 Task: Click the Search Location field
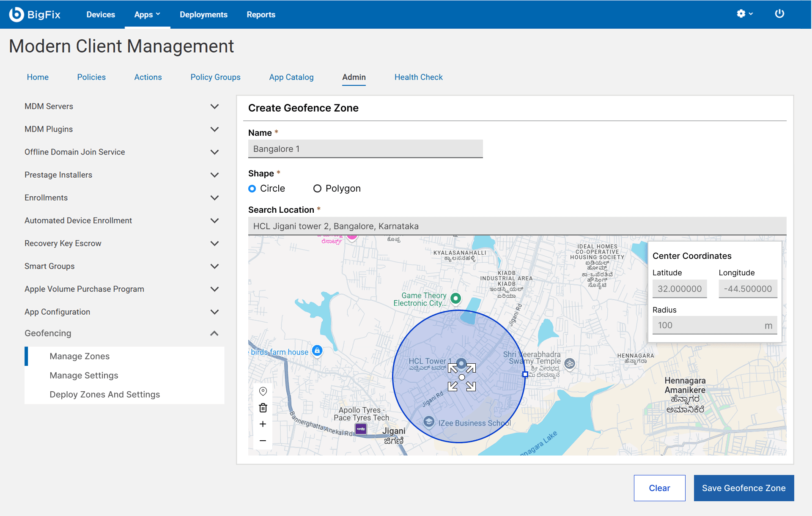point(517,226)
